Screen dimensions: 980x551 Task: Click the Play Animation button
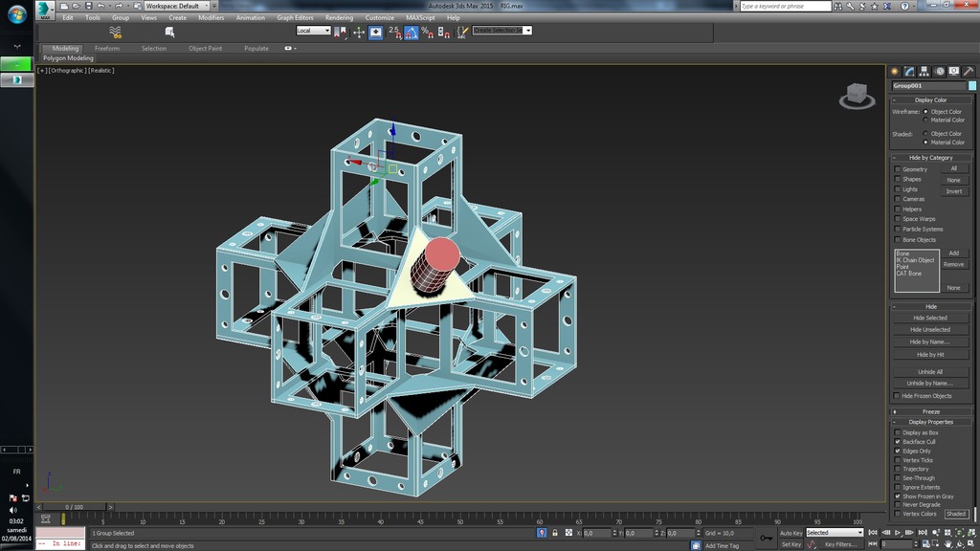pos(898,533)
